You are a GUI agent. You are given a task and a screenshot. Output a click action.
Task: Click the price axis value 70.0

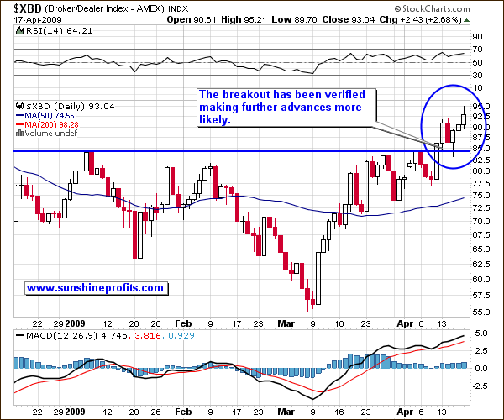pos(480,222)
